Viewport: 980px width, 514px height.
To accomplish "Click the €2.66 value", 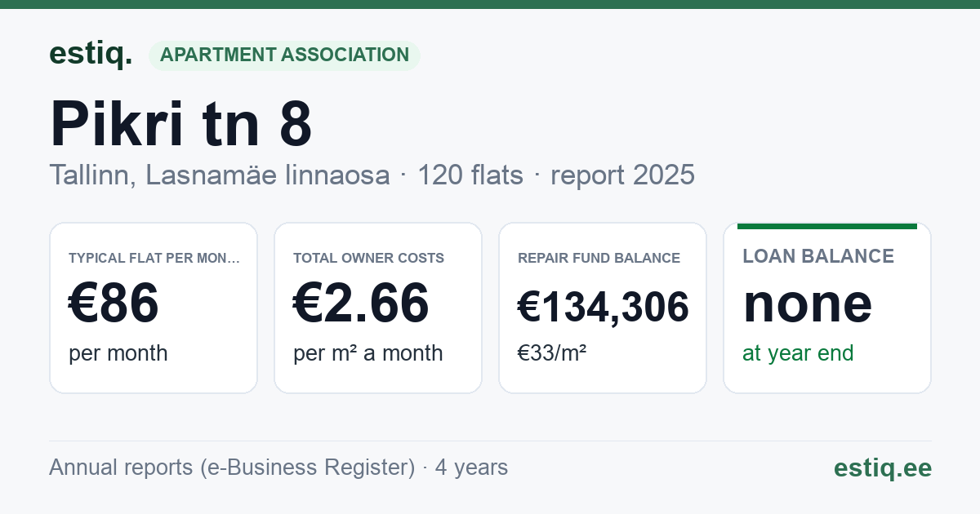I will pos(361,303).
